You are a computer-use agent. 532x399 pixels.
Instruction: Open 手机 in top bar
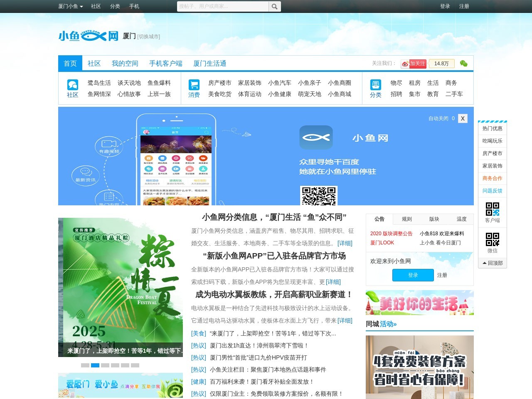(134, 6)
